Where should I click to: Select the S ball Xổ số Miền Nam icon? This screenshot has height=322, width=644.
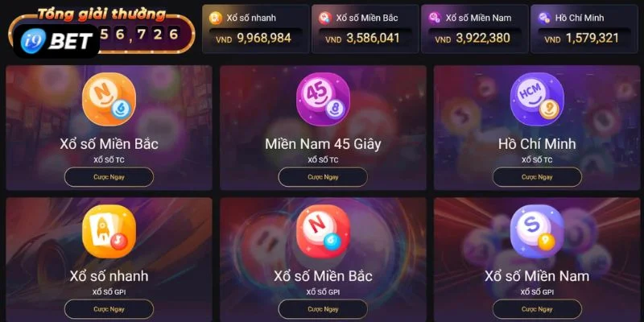tap(537, 231)
